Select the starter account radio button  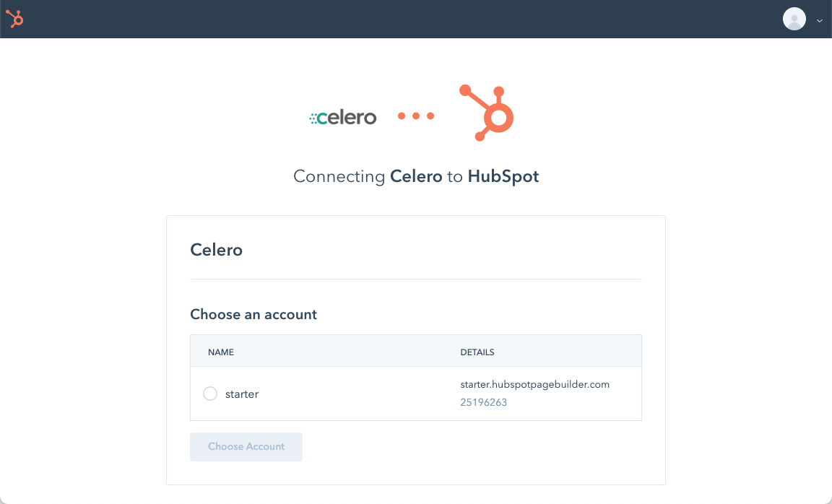coord(210,394)
